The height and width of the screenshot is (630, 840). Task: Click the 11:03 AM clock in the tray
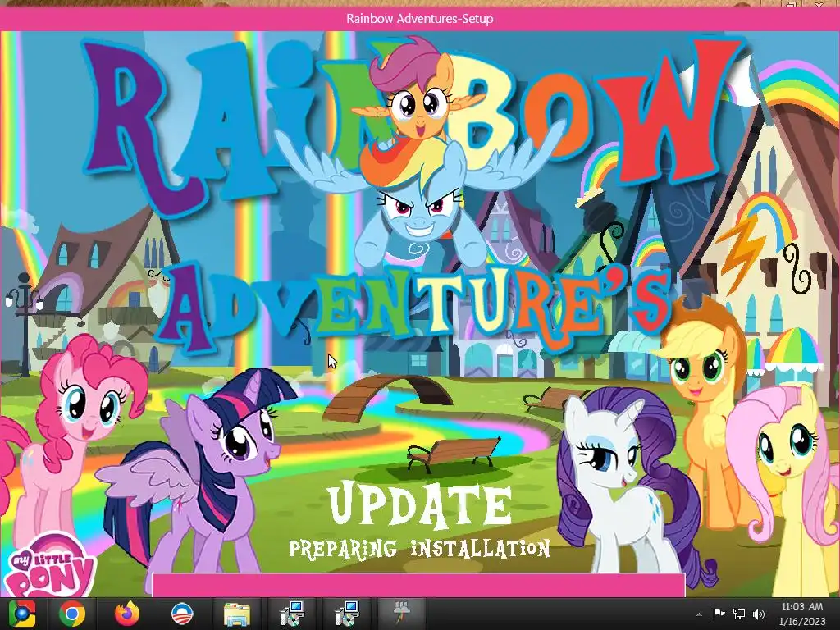coord(802,607)
